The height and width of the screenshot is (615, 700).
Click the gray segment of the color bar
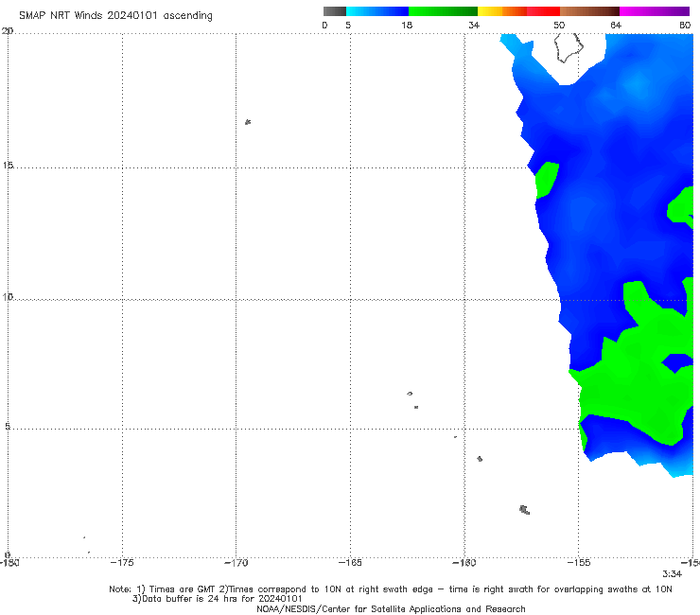335,11
